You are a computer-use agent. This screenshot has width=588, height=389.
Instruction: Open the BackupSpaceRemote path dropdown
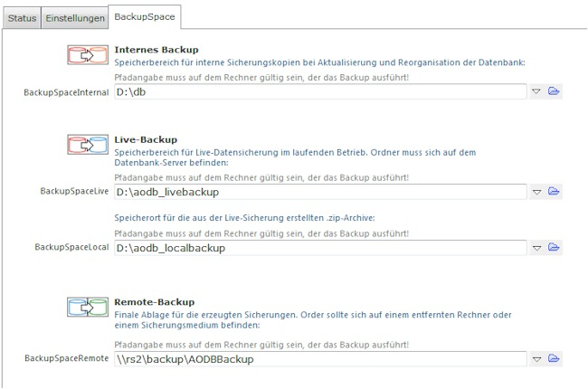pyautogui.click(x=536, y=359)
